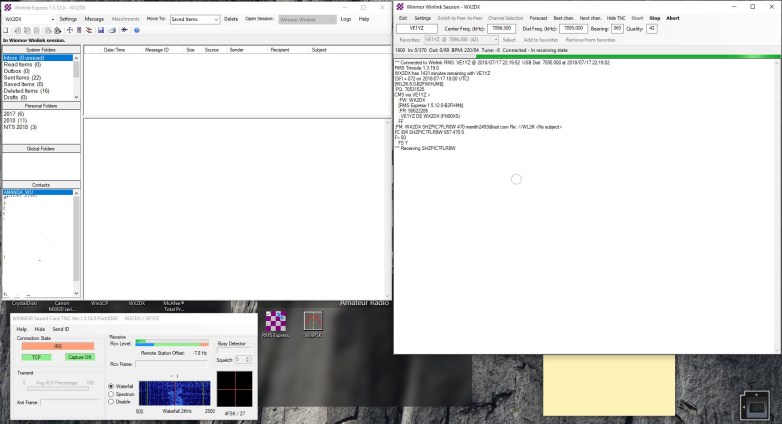Select the Waterfall display radio button
The height and width of the screenshot is (424, 782).
[x=111, y=386]
